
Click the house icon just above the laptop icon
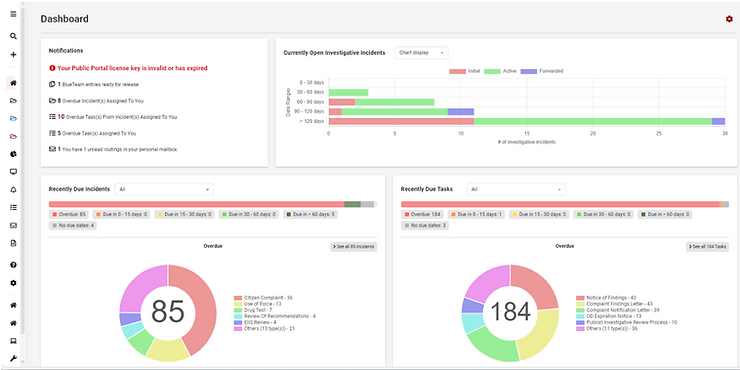click(13, 323)
